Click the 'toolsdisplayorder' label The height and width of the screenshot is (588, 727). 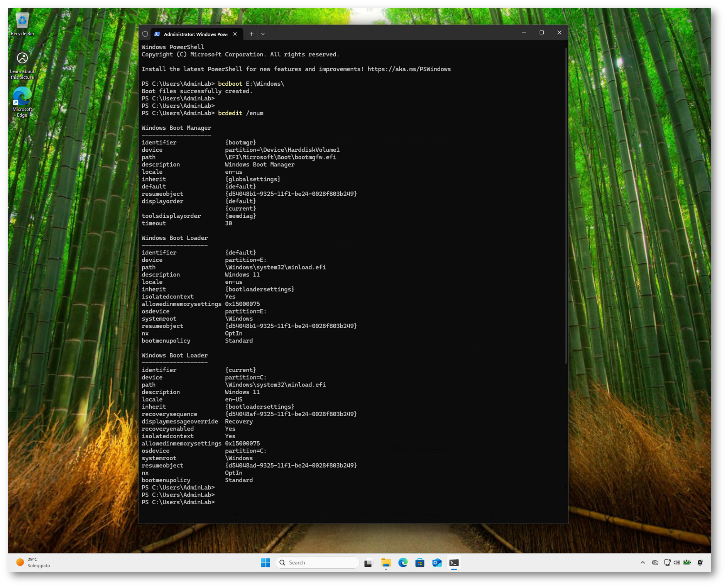click(x=171, y=216)
